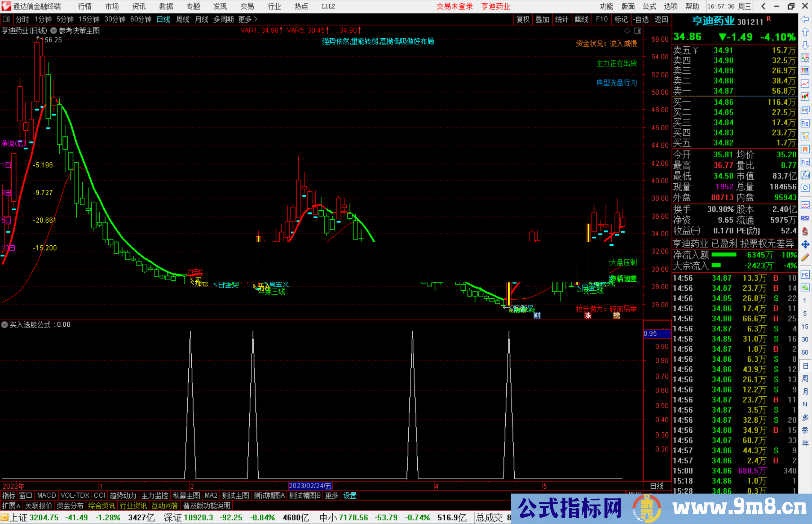
Task: Click the blue back arrow icon
Action: click(x=805, y=19)
